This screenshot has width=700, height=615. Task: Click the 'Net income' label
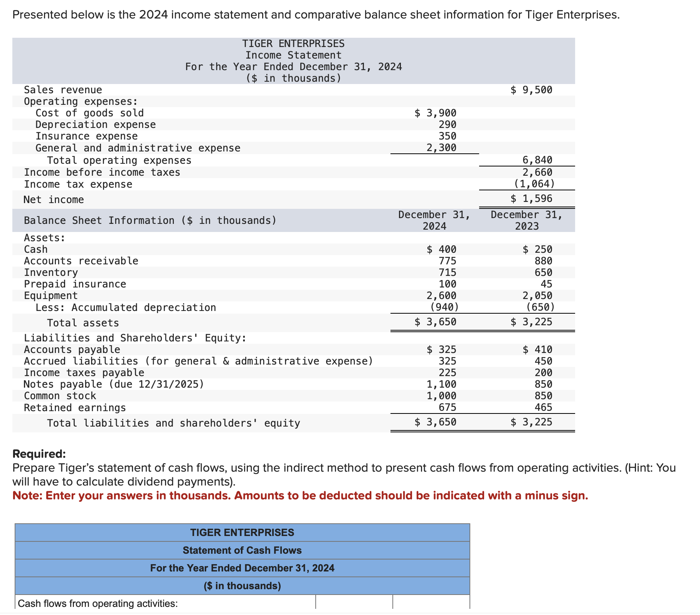coord(54,200)
